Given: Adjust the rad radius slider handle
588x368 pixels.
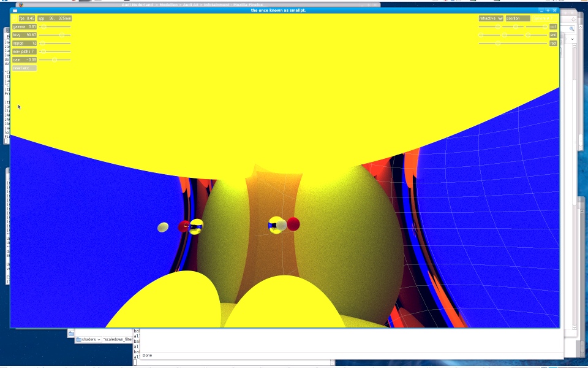Looking at the screenshot, I should tap(498, 43).
